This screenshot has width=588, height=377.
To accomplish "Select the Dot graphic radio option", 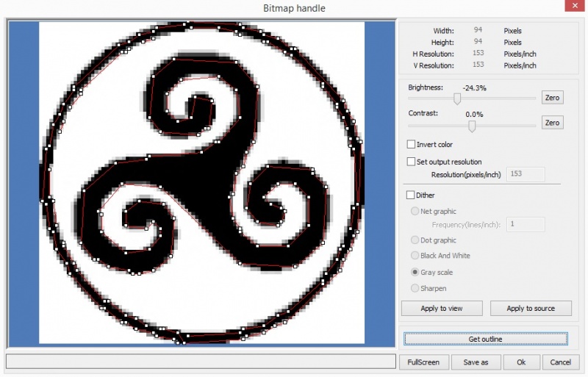I will point(415,240).
